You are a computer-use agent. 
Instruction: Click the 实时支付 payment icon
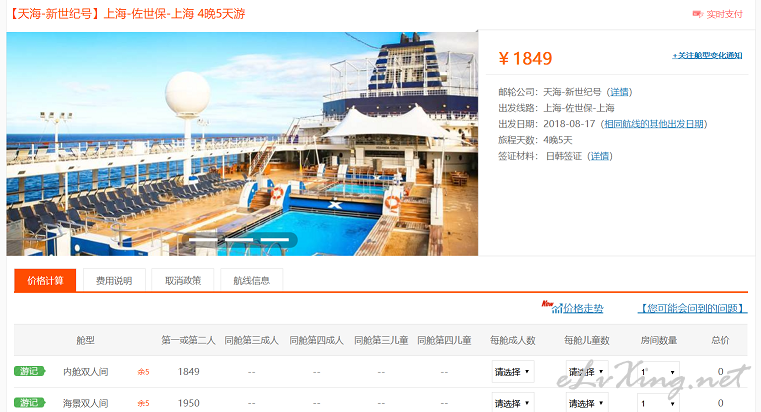point(697,14)
